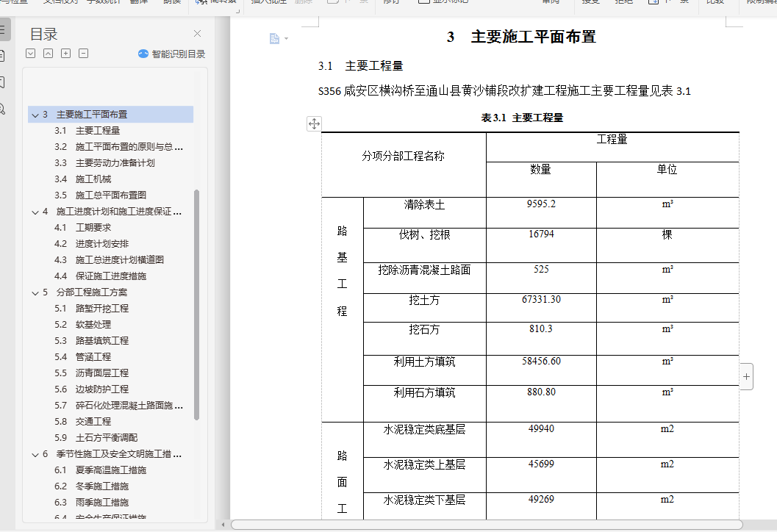The width and height of the screenshot is (777, 532).
Task: Close the 目录 navigation panel
Action: 197,34
